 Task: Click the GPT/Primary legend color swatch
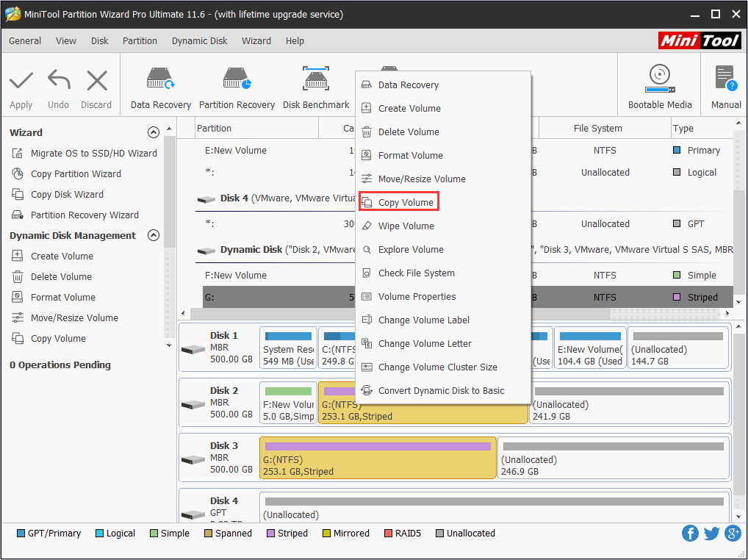[21, 534]
